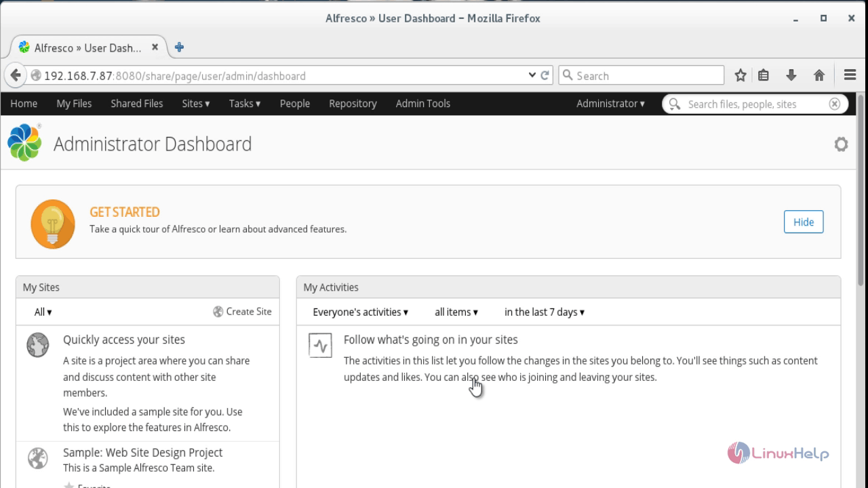Bookmark this page with the star icon
Screen dimensions: 868x488
741,75
